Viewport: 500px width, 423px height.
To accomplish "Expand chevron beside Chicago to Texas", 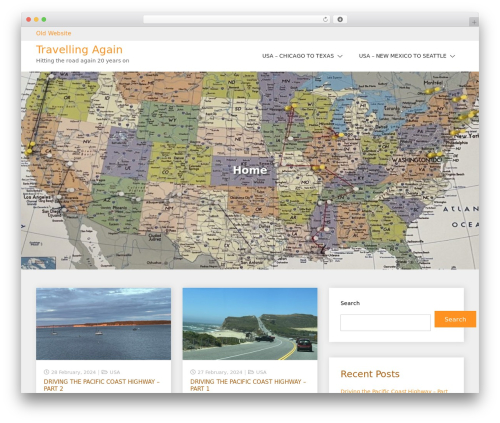I will (340, 56).
